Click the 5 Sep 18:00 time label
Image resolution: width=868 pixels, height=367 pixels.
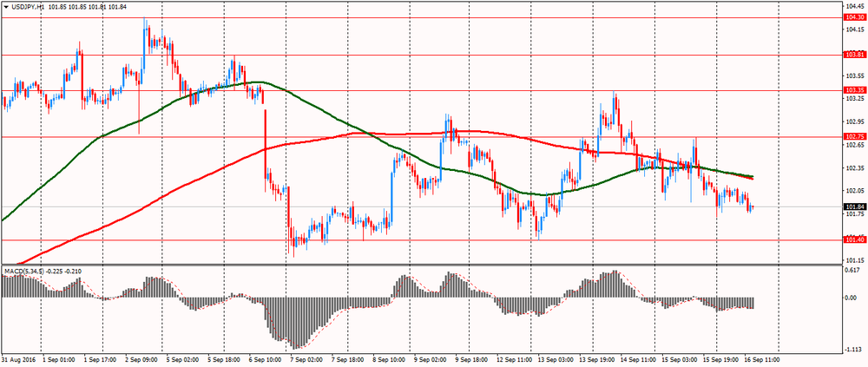tap(223, 359)
